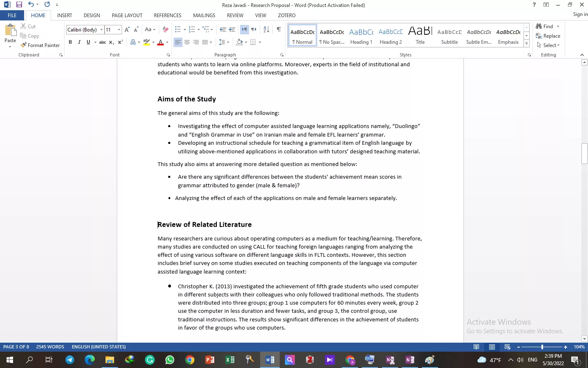Image resolution: width=588 pixels, height=368 pixels.
Task: Toggle Subscript formatting
Action: [111, 42]
